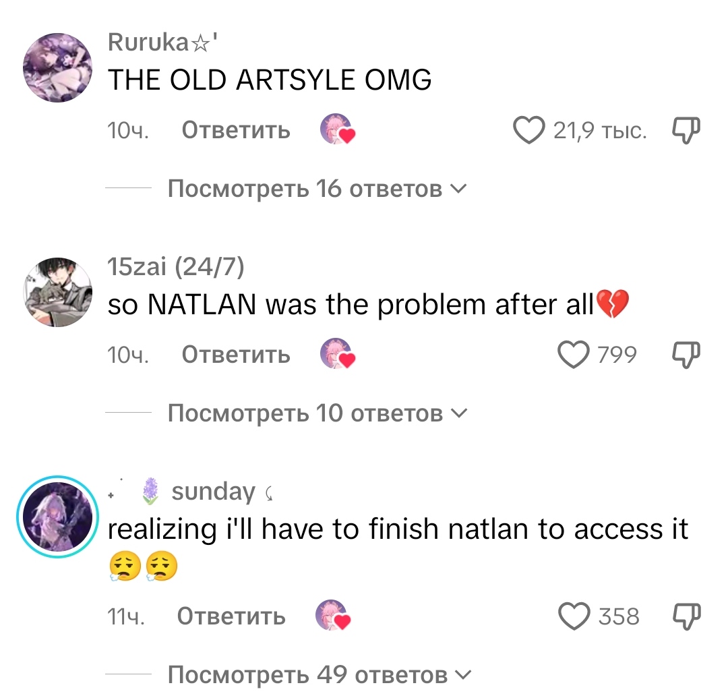Open Ruruka's profile avatar

pyautogui.click(x=57, y=67)
